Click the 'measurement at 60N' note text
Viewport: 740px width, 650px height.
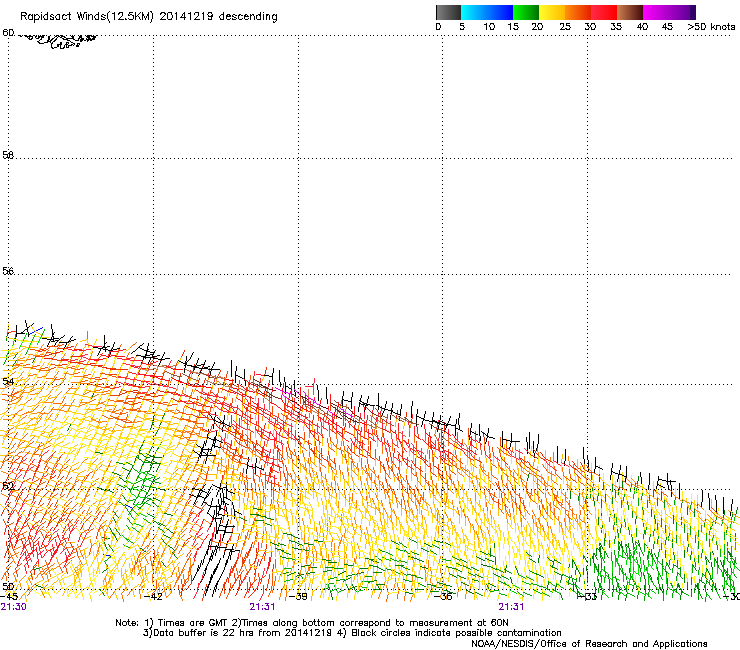pyautogui.click(x=457, y=623)
